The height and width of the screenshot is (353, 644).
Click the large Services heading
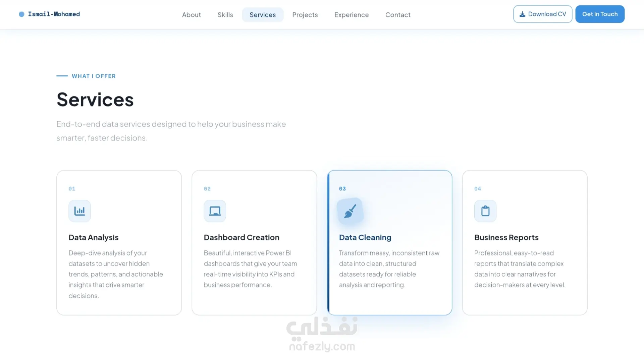[x=95, y=100]
